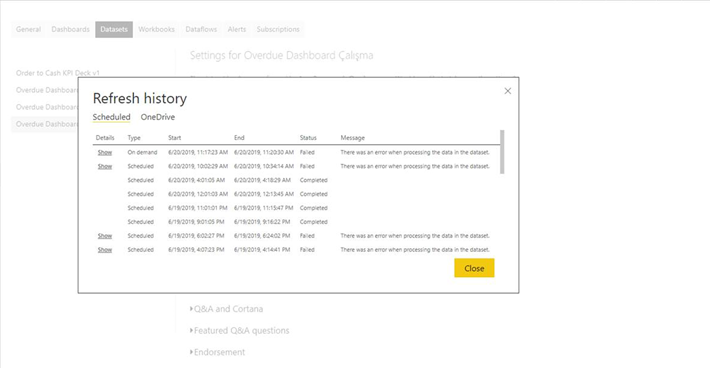Image resolution: width=712 pixels, height=368 pixels.
Task: Open the Dashboards settings tab
Action: coord(70,30)
